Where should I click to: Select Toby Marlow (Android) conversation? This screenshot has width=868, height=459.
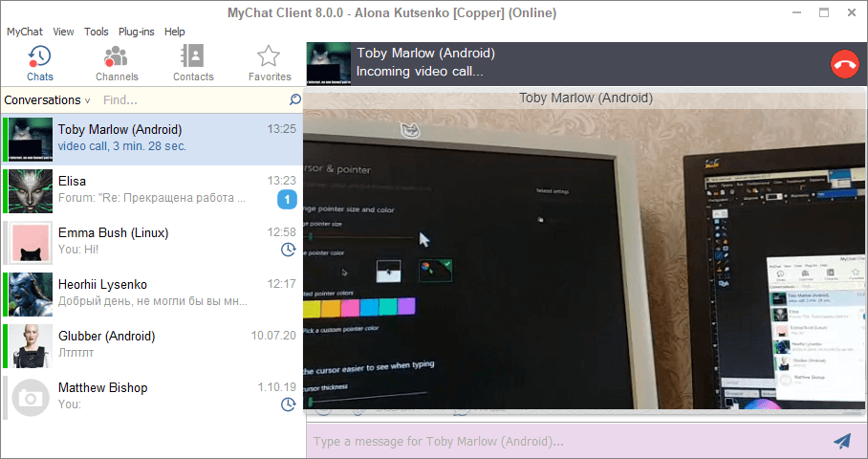(152, 140)
